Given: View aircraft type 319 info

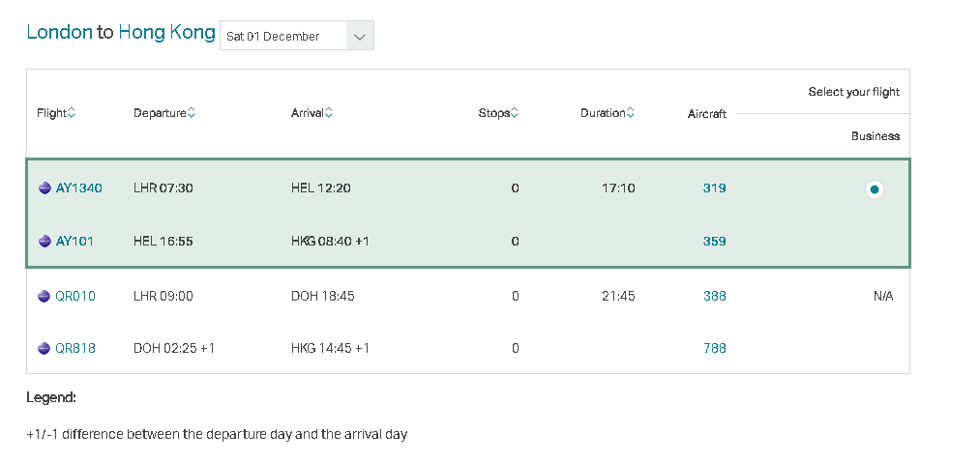Looking at the screenshot, I should tap(714, 188).
